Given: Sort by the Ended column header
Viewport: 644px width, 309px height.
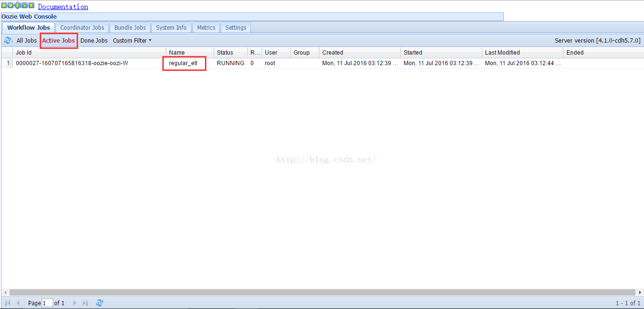Looking at the screenshot, I should pos(604,53).
